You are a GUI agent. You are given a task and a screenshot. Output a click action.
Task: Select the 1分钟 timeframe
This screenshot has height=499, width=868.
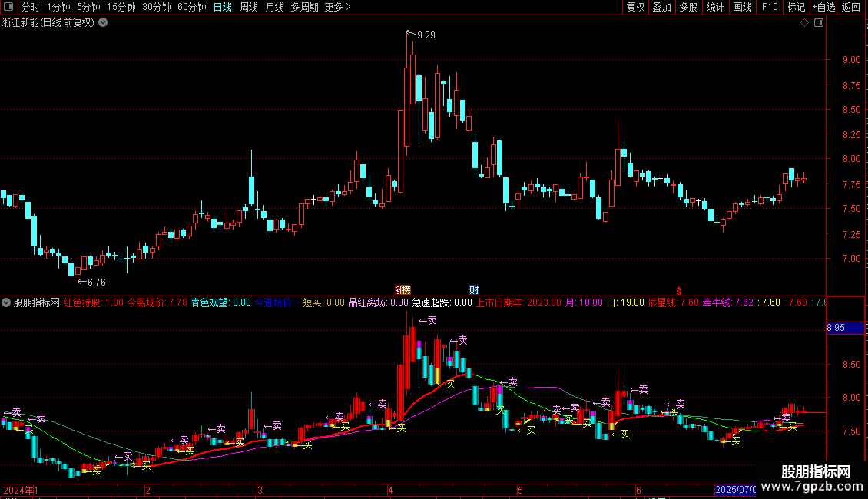tap(58, 7)
